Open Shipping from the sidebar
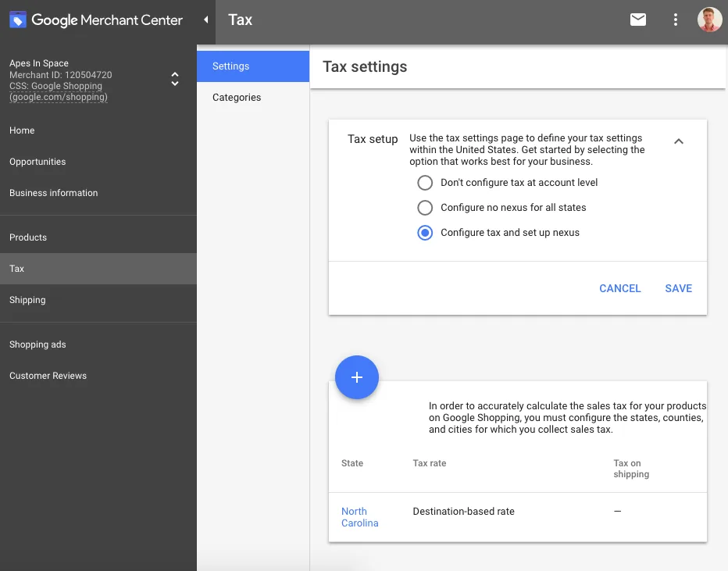Screen dimensions: 728x571 tap(27, 299)
